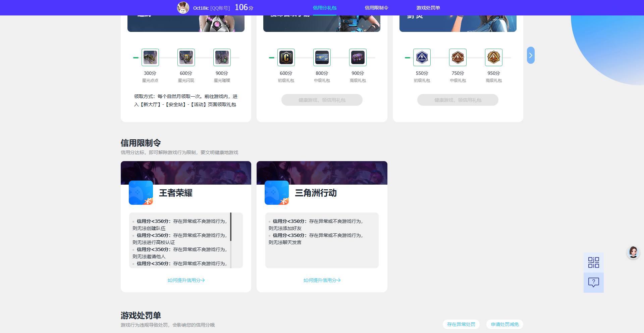The image size is (644, 333).
Task: Select the 750分 中级礼包 badge icon
Action: (458, 57)
